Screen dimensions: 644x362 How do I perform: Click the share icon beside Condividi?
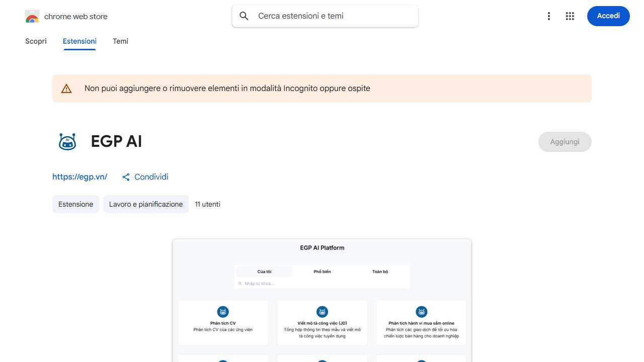point(126,177)
